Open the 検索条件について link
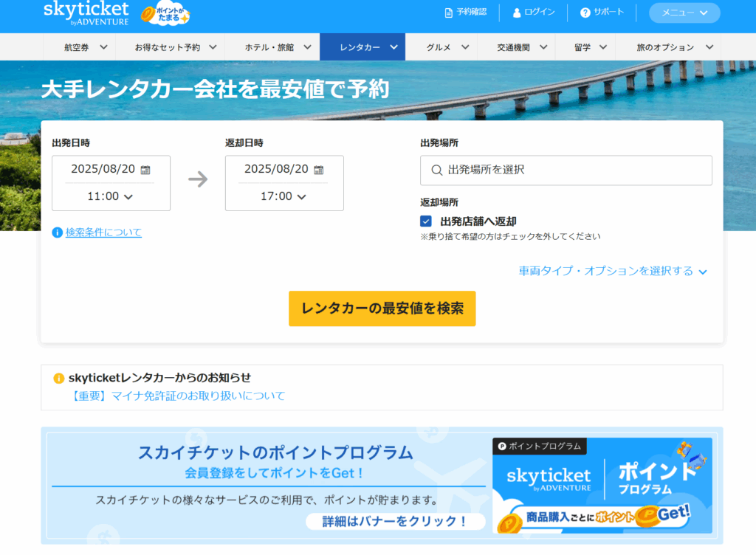 (103, 232)
